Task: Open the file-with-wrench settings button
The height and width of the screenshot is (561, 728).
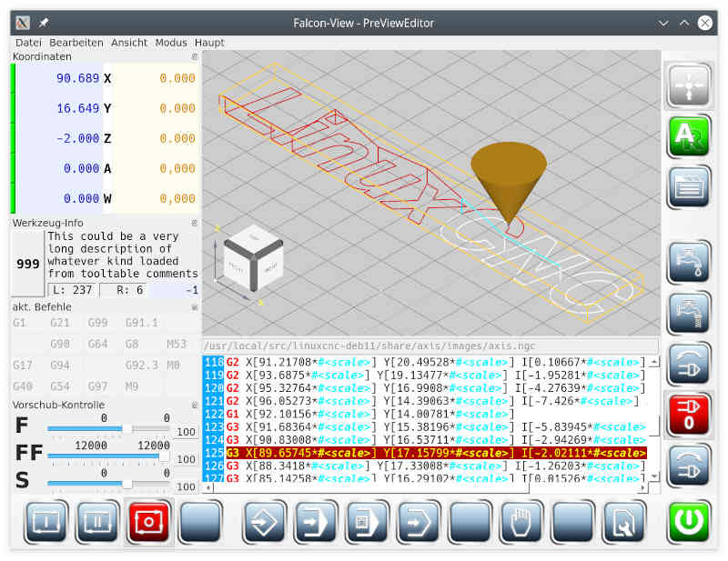Action: [x=624, y=522]
